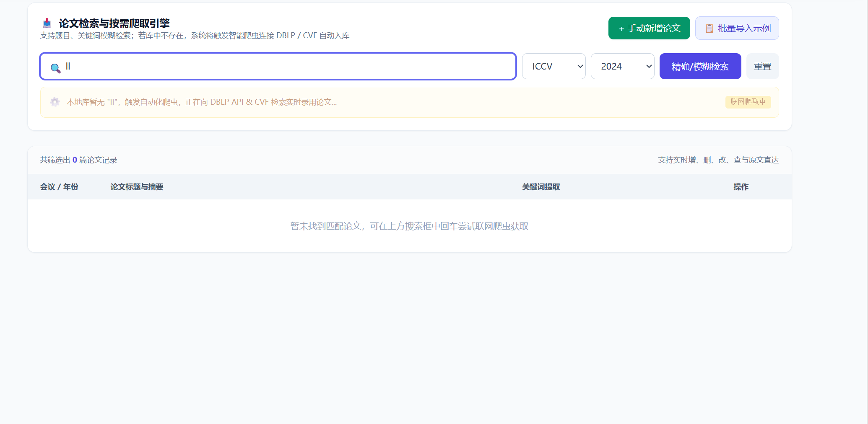Click the 支持实时增、删、改 hint text

tap(718, 160)
